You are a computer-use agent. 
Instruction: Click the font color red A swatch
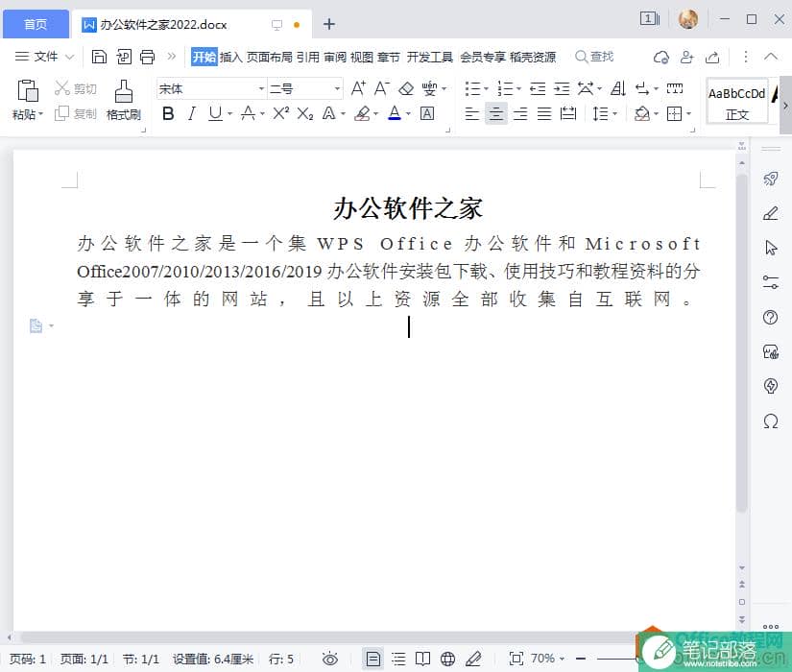[395, 113]
